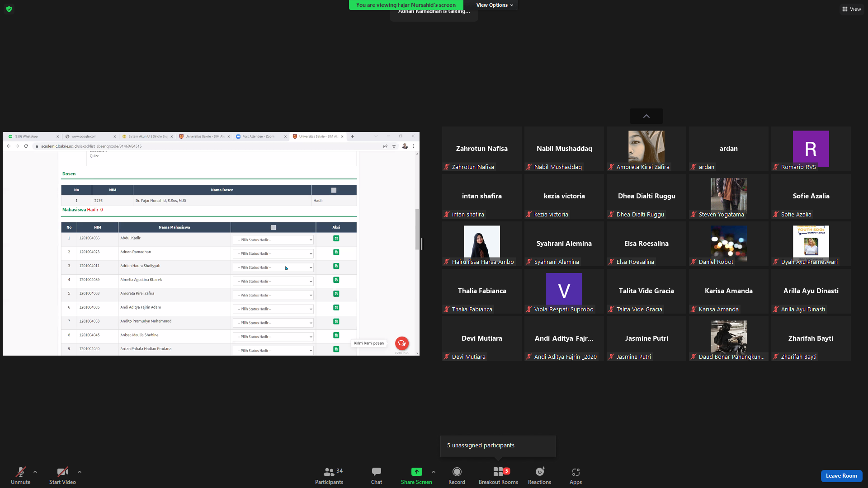This screenshot has height=488, width=868.
Task: Click the red chat bubble icon on webpage
Action: tap(402, 343)
